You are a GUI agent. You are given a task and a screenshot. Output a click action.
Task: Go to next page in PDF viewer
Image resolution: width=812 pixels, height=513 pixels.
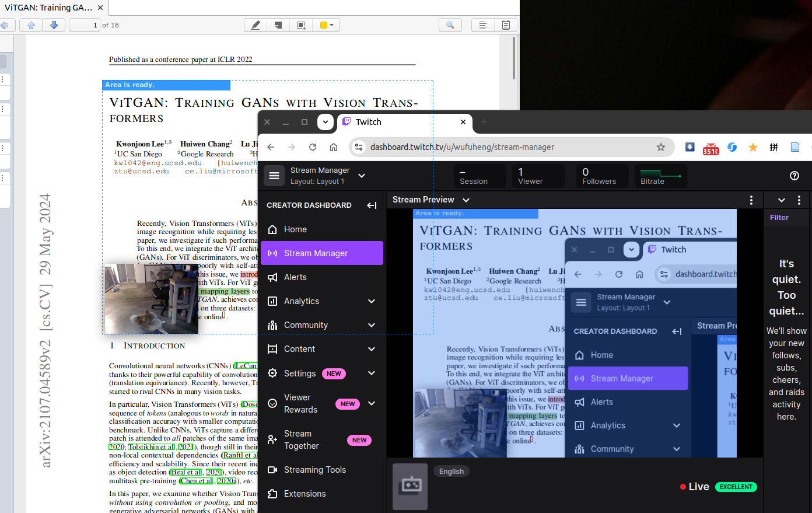(54, 25)
